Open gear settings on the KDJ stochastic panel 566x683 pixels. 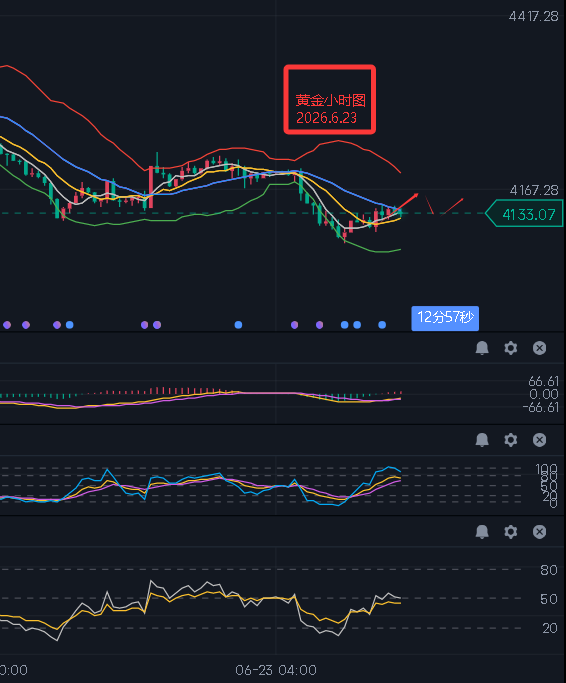(x=511, y=440)
